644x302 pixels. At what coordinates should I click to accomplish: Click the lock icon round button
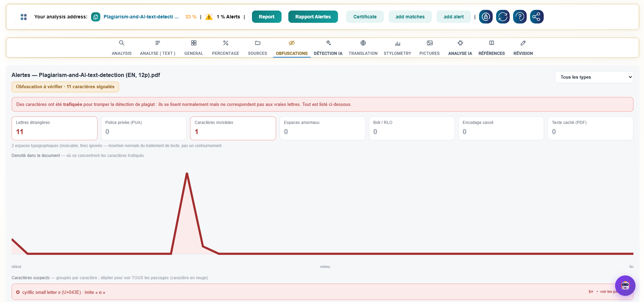pyautogui.click(x=486, y=17)
